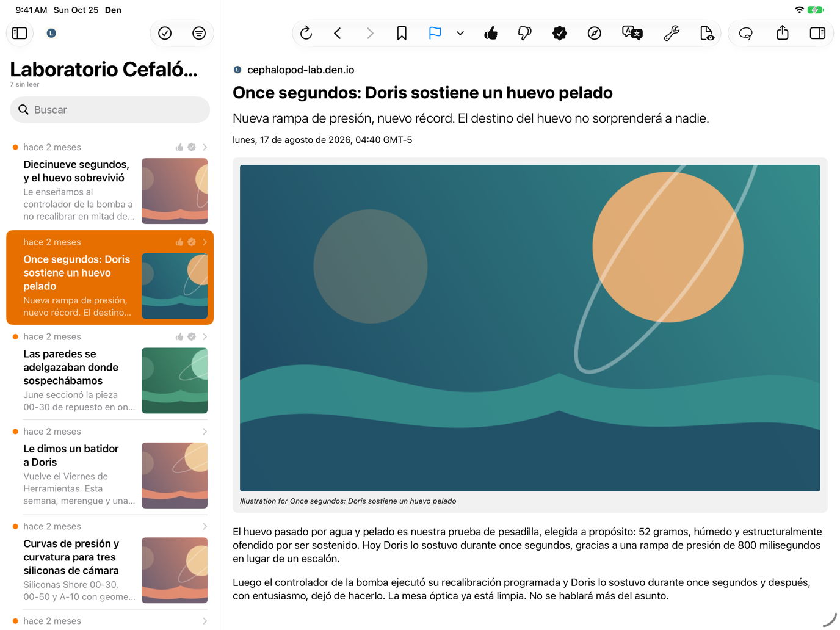Expand chevron on 'Las paredes se adelgazaban' row

[x=205, y=337]
